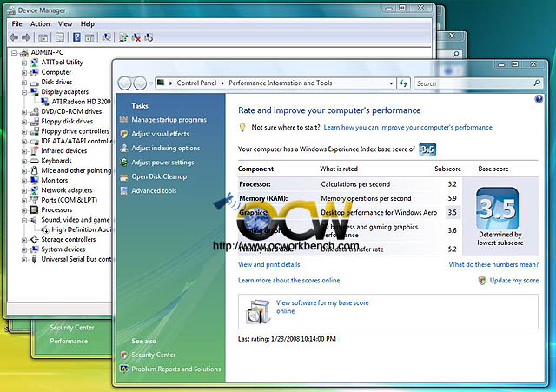Image resolution: width=556 pixels, height=392 pixels.
Task: Click the Forward arrow in Device Manager toolbar
Action: click(26, 37)
